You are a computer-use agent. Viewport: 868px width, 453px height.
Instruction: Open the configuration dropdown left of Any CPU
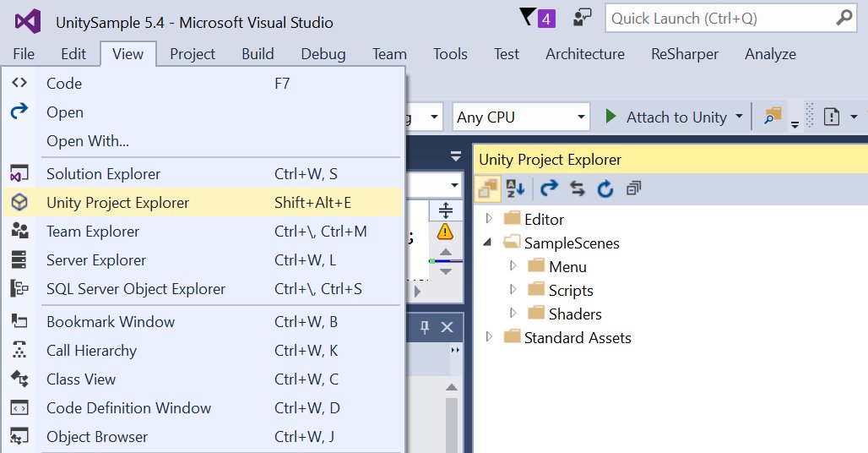click(434, 117)
